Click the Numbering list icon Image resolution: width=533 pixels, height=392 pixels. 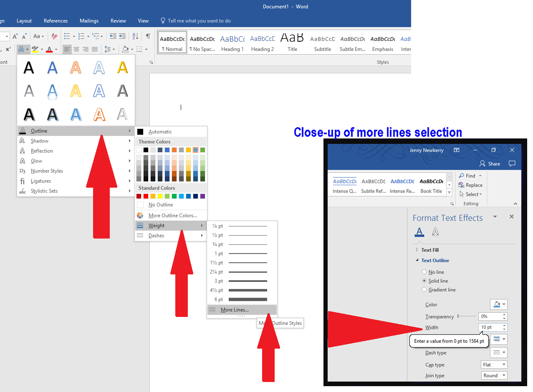point(82,36)
